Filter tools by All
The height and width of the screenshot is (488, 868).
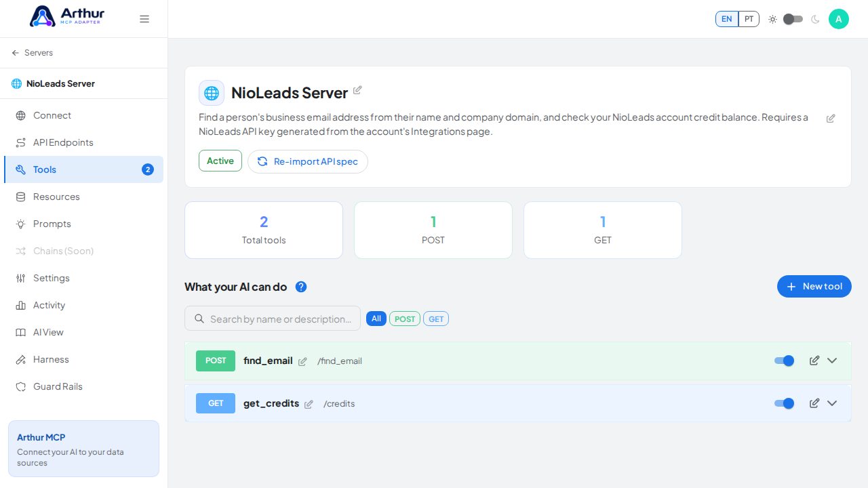pyautogui.click(x=376, y=319)
